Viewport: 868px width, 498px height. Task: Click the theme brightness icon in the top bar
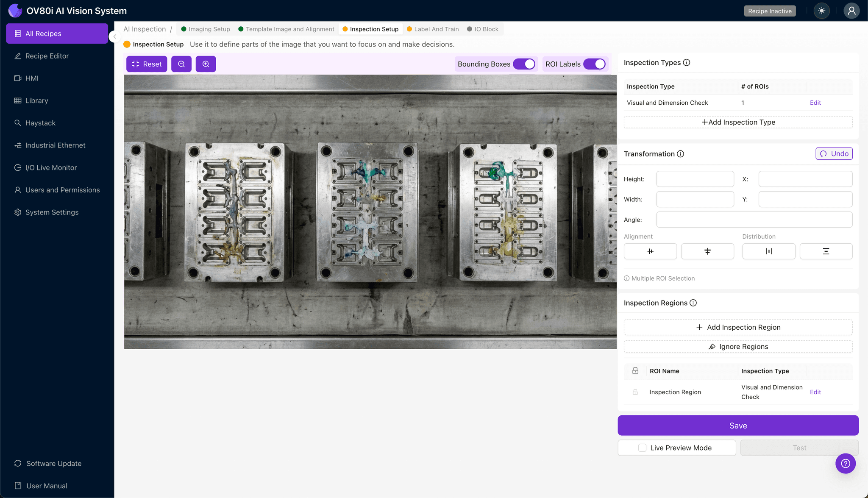tap(822, 11)
